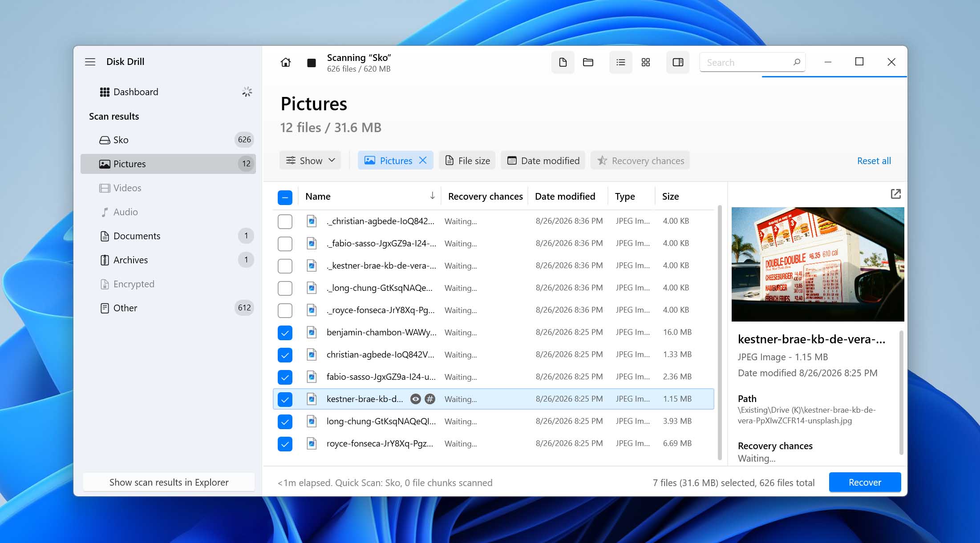The height and width of the screenshot is (543, 980).
Task: Click the hash icon on kestner-brae row
Action: (429, 399)
